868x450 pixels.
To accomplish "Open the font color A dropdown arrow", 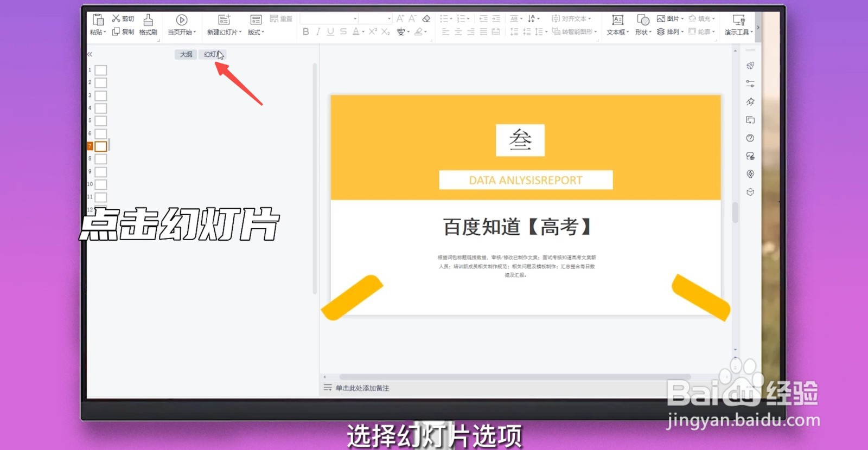I will click(x=363, y=32).
